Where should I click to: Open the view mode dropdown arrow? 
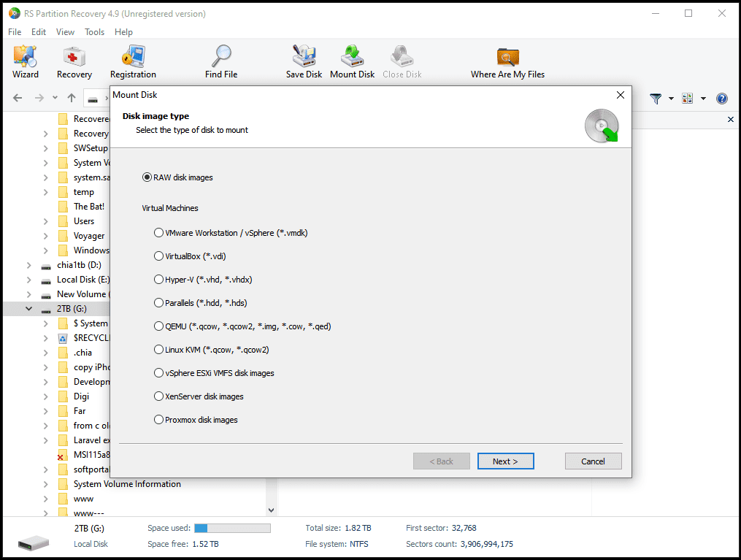point(703,99)
